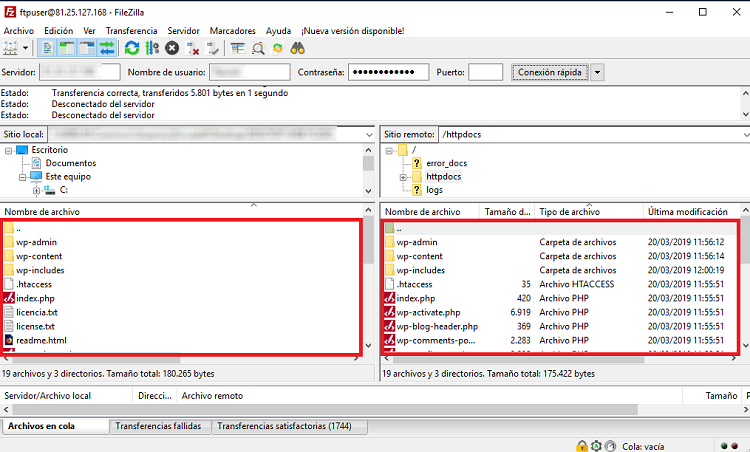The width and height of the screenshot is (750, 452).
Task: Reconnect to last used server
Action: (x=212, y=48)
